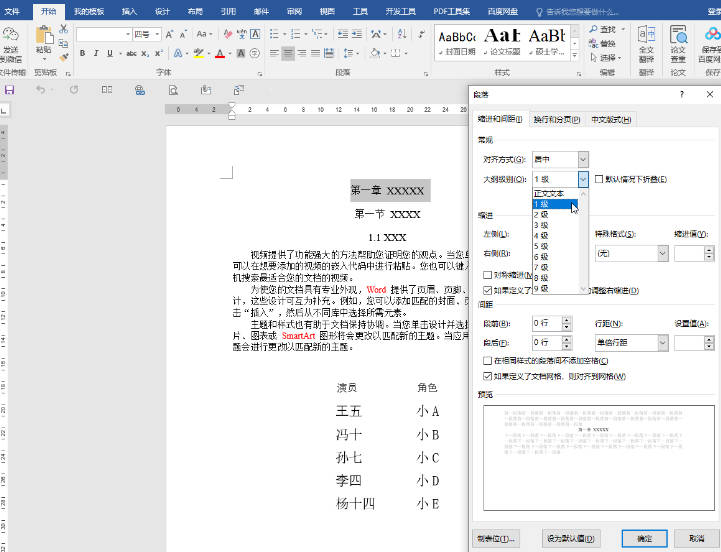Screen dimensions: 721x552
Task: Click the yellow text highlight color
Action: pyautogui.click(x=198, y=53)
